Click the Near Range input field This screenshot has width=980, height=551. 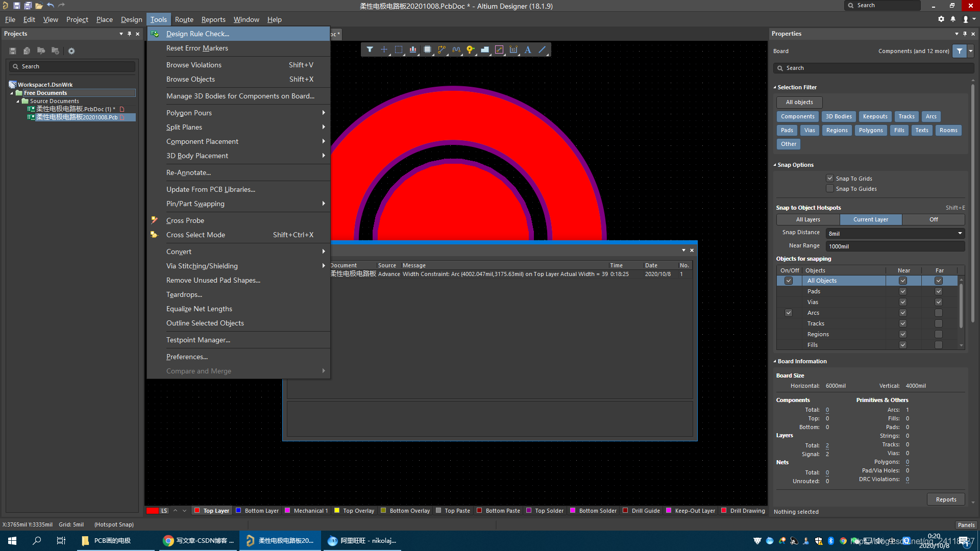click(896, 245)
